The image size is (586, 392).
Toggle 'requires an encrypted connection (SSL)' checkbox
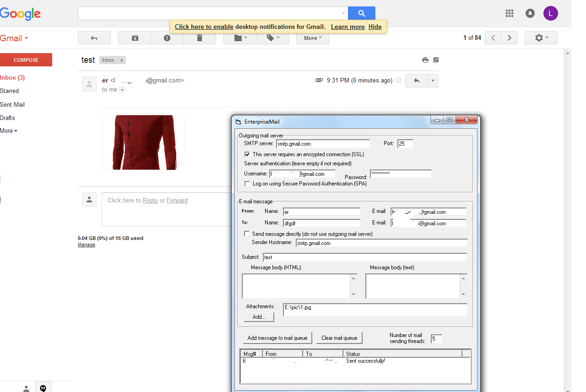[247, 155]
